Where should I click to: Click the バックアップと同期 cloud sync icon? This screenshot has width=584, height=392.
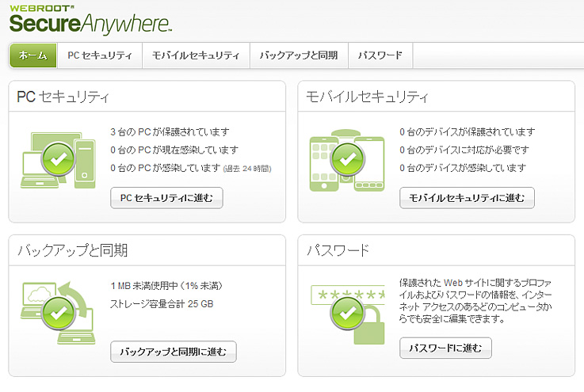pyautogui.click(x=58, y=313)
